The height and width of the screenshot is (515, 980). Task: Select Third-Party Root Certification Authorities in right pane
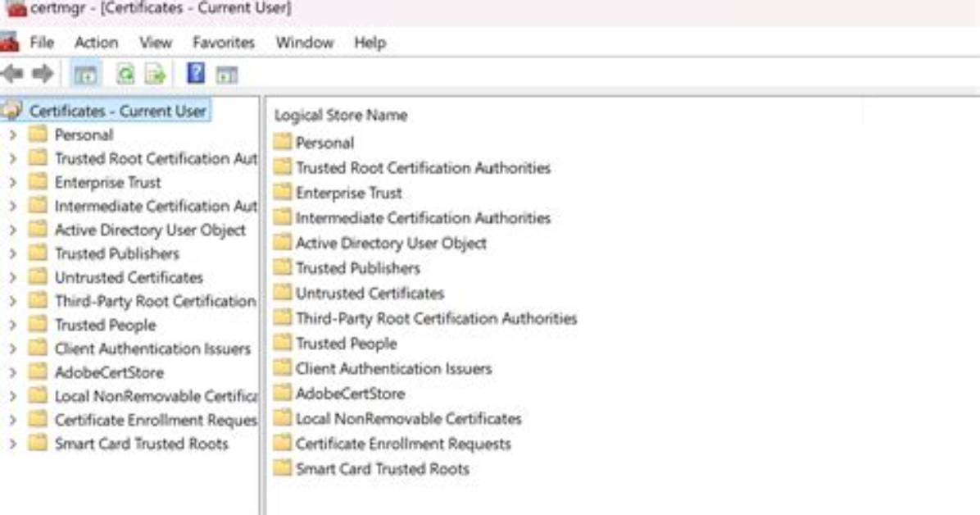pyautogui.click(x=436, y=318)
